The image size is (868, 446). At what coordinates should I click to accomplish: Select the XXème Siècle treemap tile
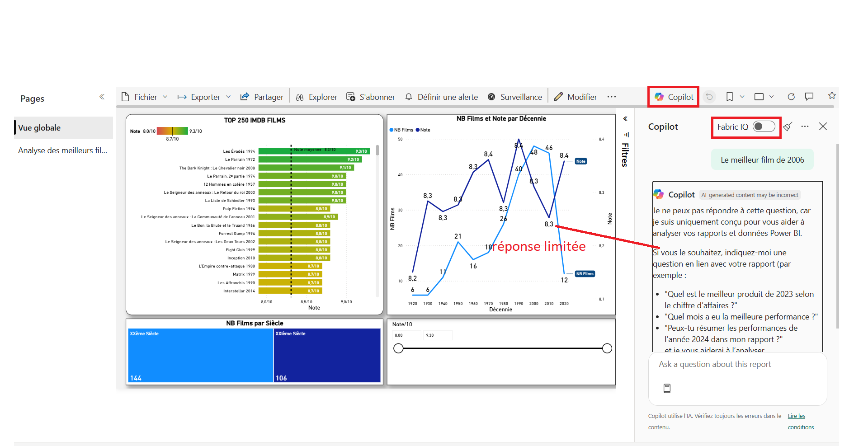coord(200,356)
